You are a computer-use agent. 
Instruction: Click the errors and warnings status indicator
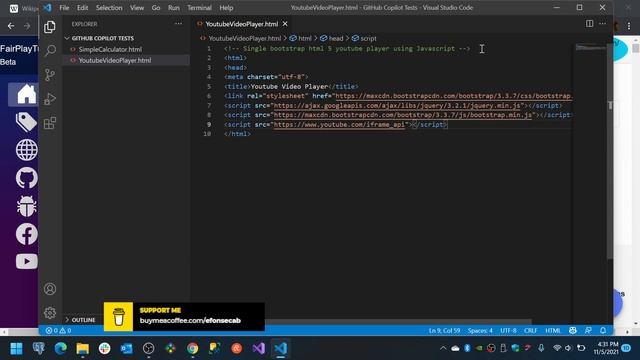pos(58,331)
